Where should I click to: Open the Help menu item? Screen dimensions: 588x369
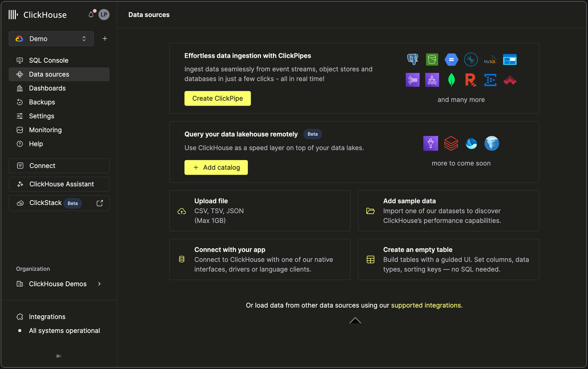pos(59,144)
